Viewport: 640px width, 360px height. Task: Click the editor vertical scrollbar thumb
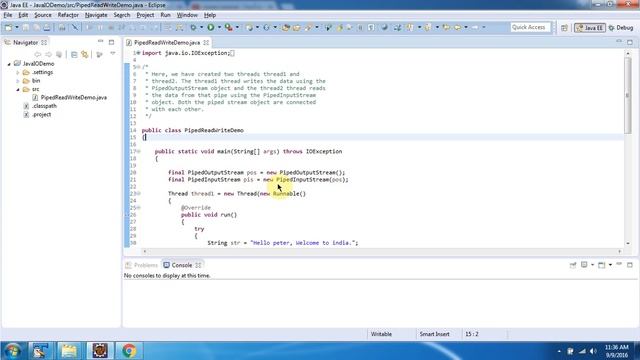pos(627,95)
